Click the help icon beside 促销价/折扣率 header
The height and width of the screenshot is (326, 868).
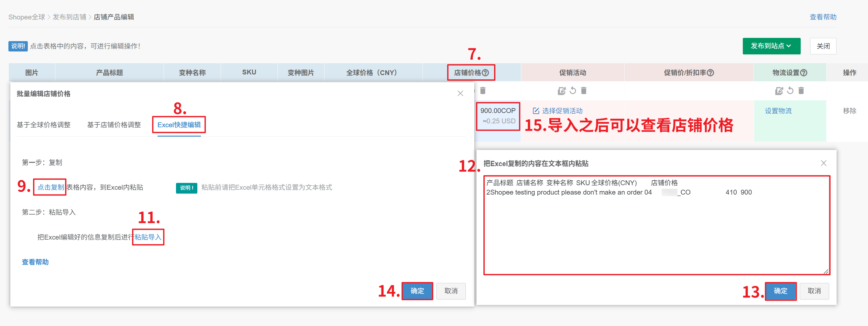pyautogui.click(x=710, y=73)
